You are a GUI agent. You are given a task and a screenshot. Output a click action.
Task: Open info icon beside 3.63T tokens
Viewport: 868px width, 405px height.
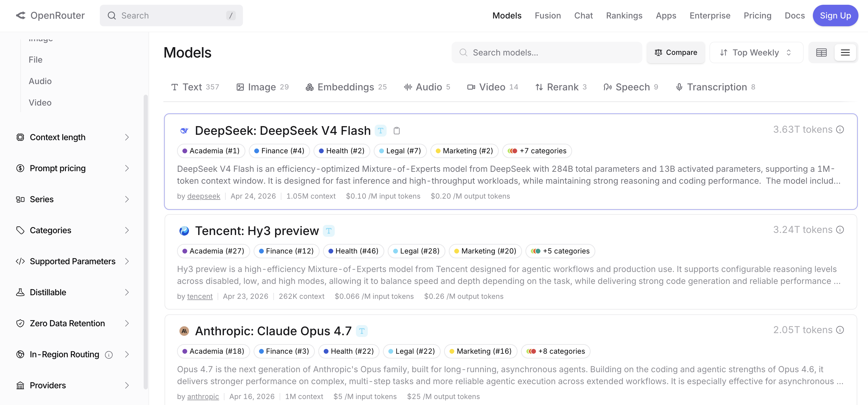tap(840, 129)
